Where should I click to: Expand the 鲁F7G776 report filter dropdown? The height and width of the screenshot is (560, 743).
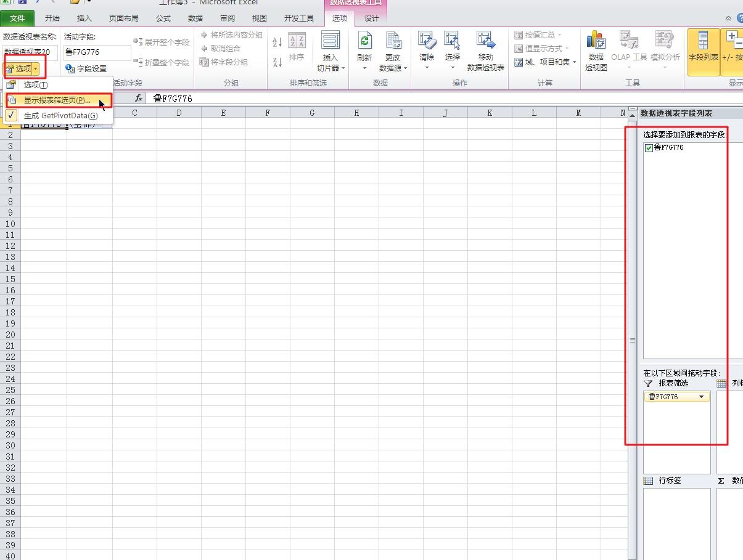[701, 397]
